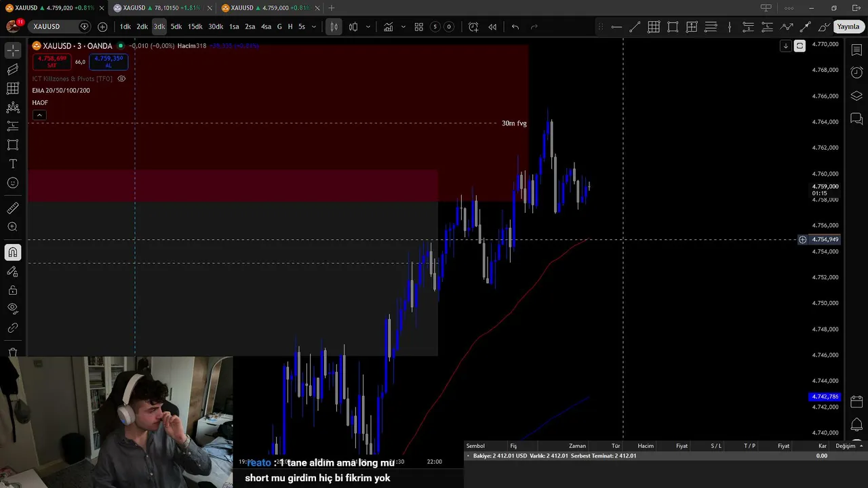
Task: Click the Yayınla publish button
Action: (x=848, y=26)
